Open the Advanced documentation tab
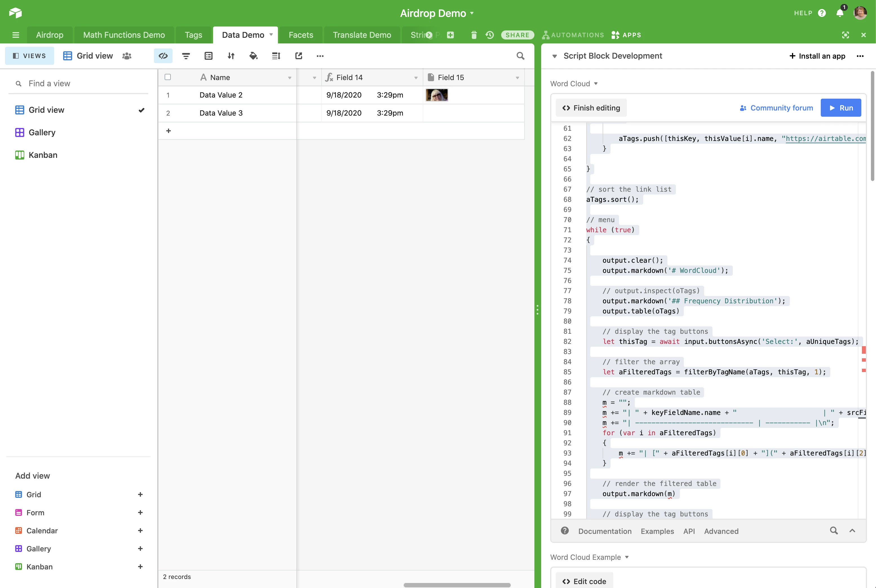876x588 pixels. click(x=721, y=531)
